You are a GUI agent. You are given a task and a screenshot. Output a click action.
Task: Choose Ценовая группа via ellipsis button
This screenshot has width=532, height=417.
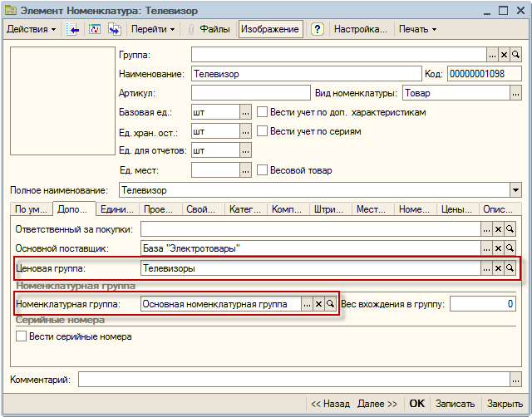(486, 268)
